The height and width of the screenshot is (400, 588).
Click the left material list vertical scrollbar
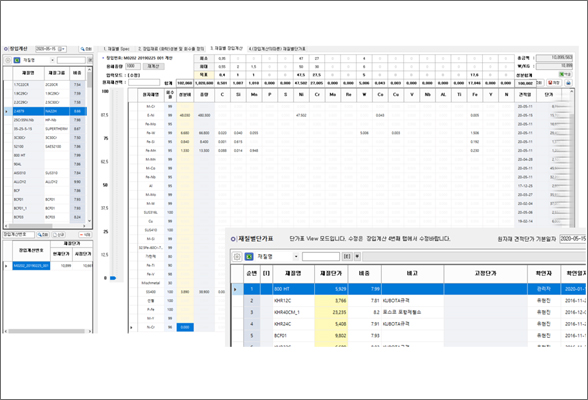pos(89,146)
